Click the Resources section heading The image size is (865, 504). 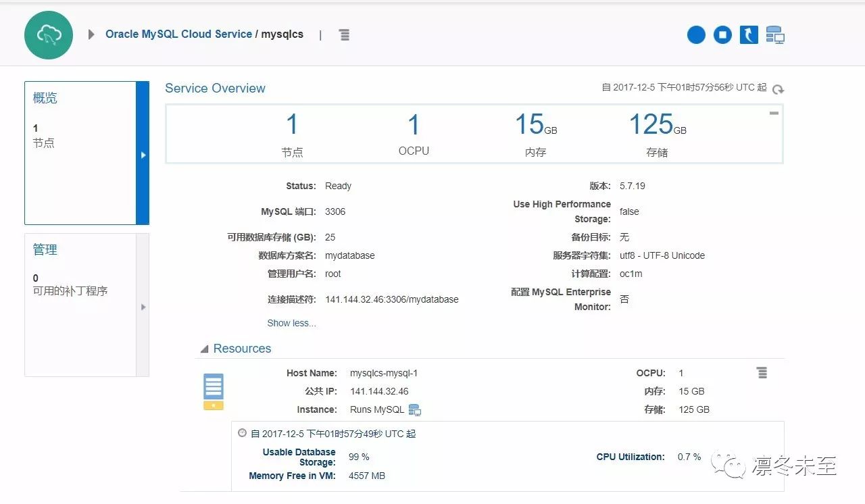pos(242,349)
